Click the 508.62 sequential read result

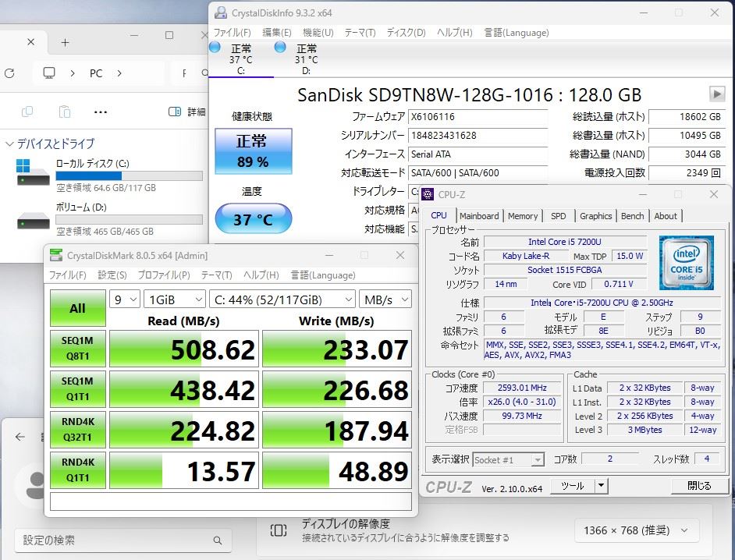184,349
